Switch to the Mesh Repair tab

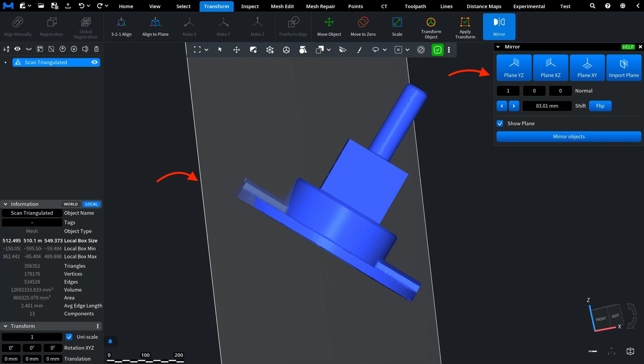coord(320,6)
